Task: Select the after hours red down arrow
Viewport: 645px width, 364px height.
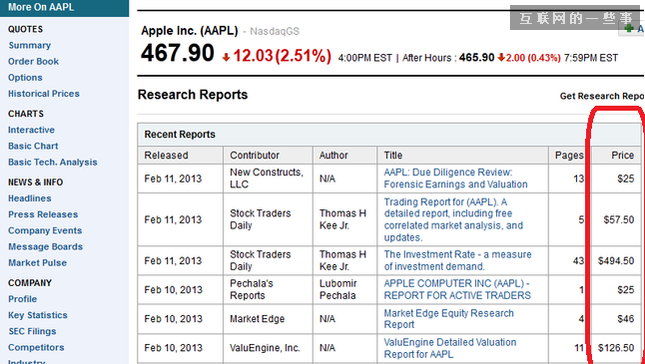Action: [x=501, y=58]
